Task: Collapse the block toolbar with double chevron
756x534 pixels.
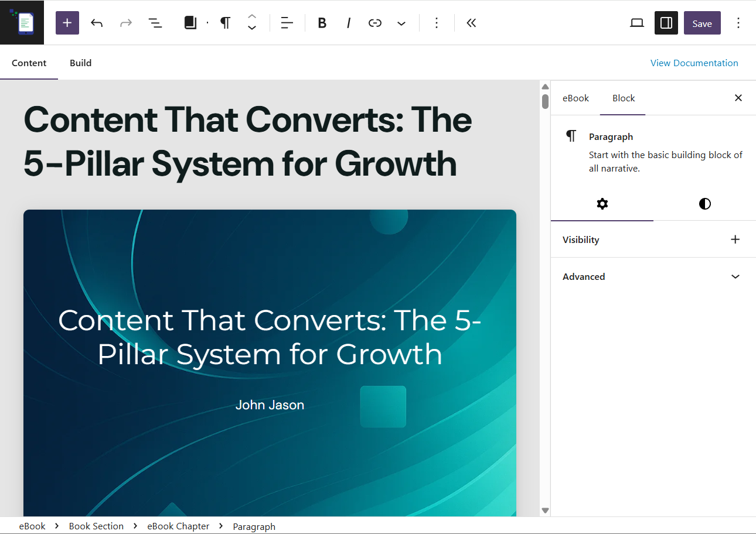Action: (471, 23)
